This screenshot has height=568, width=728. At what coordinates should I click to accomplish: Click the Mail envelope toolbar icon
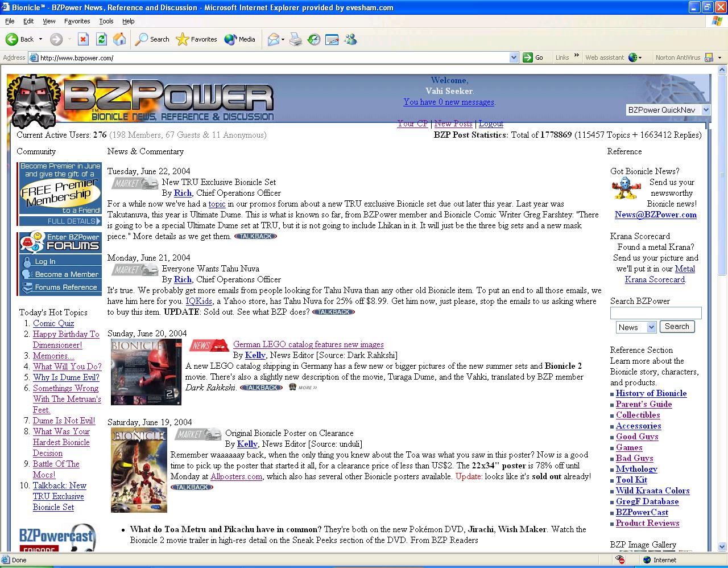pos(273,39)
